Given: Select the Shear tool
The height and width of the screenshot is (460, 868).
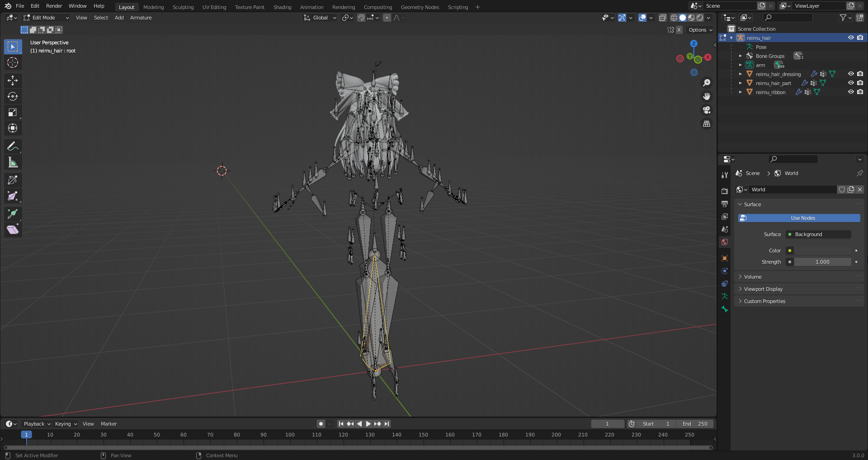Looking at the screenshot, I should coord(13,230).
